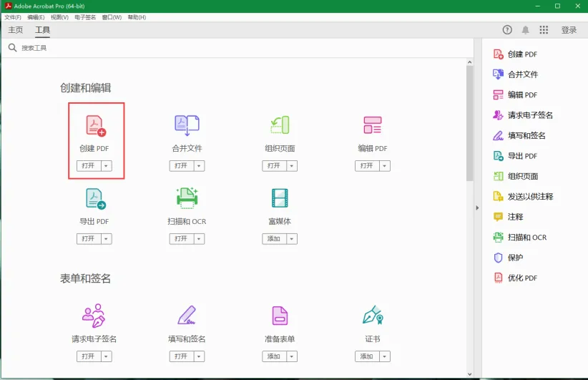Click 打开 button under 组织页面
Screen dimensions: 588x380
pyautogui.click(x=274, y=166)
